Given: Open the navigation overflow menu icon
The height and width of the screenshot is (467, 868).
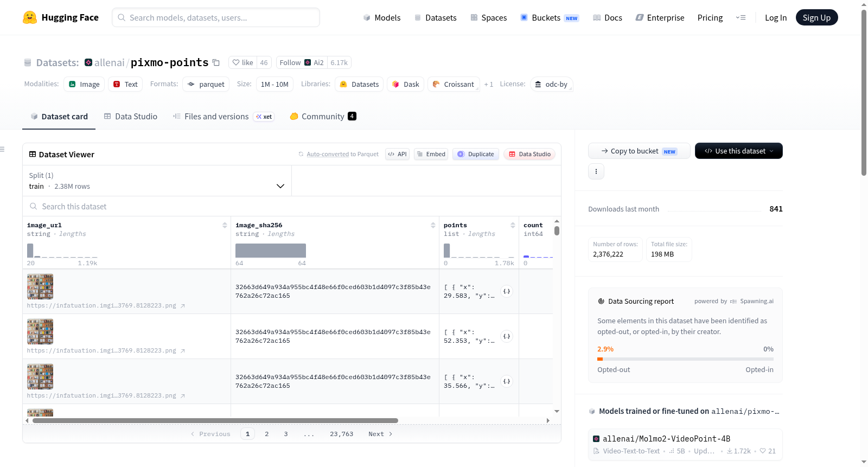Looking at the screenshot, I should click(x=741, y=17).
